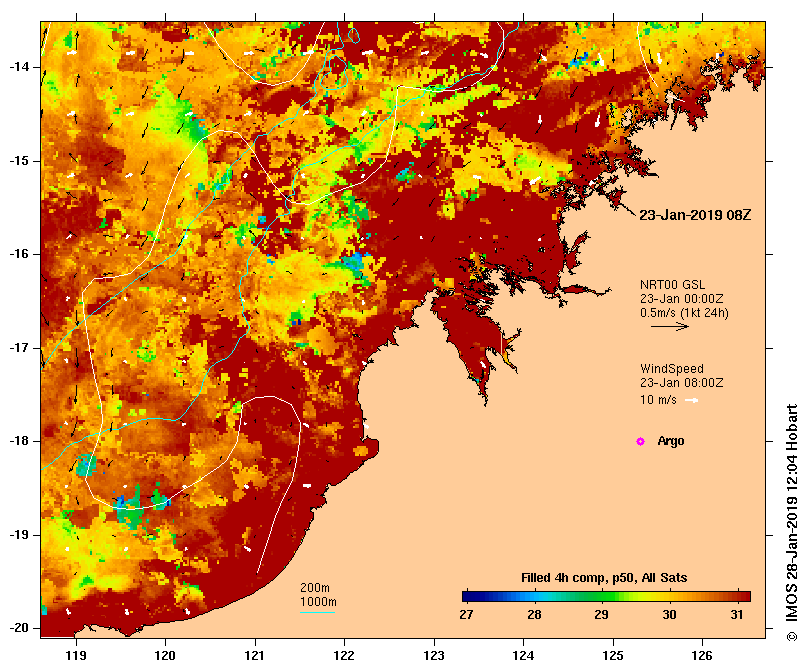This screenshot has width=809, height=672.
Task: Click the WindSpeed label
Action: pos(672,369)
